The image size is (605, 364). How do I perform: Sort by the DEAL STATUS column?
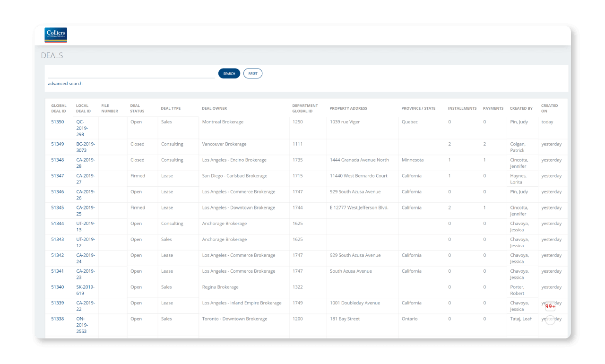point(137,108)
